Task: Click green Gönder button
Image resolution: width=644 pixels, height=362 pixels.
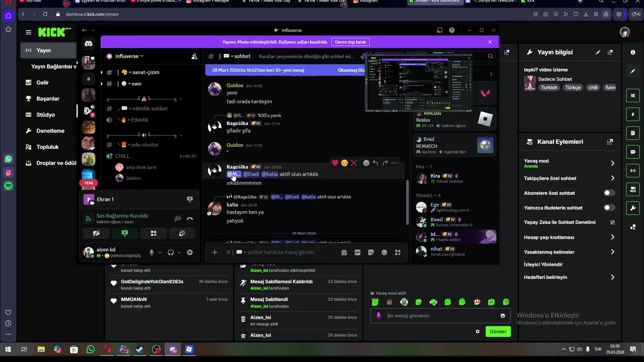Action: pyautogui.click(x=498, y=332)
